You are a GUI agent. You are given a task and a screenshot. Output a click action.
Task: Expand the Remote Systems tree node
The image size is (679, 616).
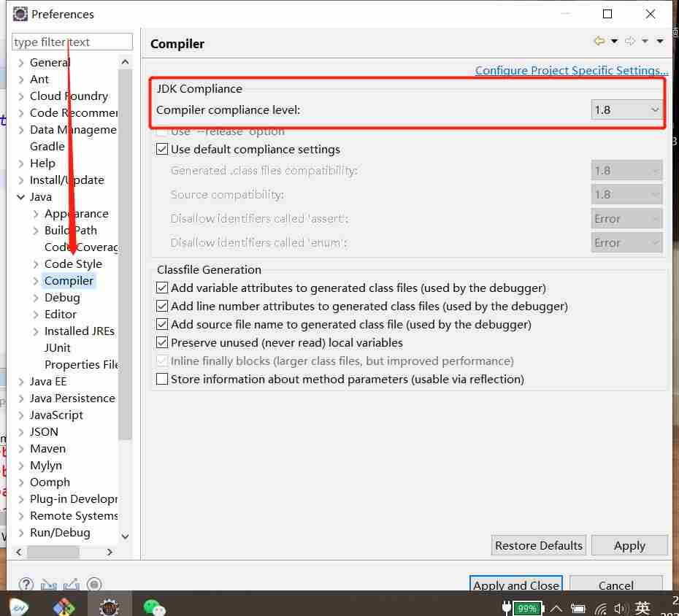coord(20,516)
